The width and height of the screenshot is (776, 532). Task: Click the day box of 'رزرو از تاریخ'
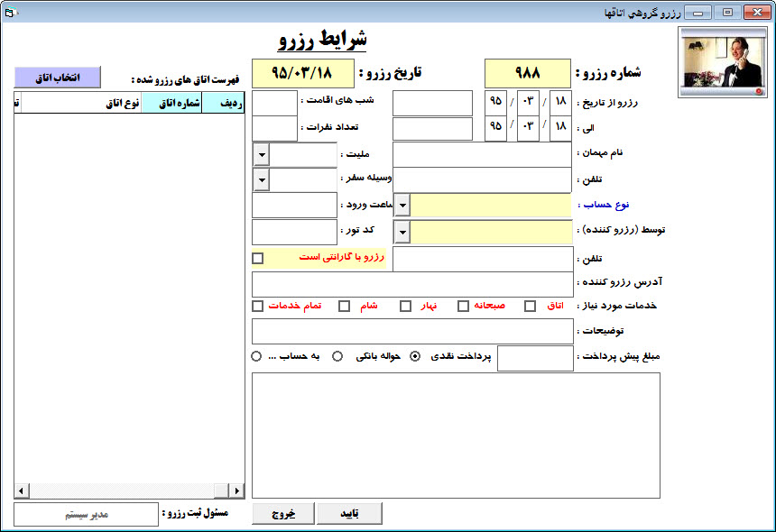tap(560, 103)
